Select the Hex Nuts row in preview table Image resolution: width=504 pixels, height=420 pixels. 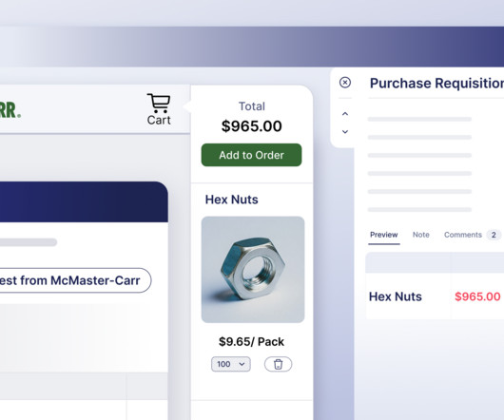(435, 296)
